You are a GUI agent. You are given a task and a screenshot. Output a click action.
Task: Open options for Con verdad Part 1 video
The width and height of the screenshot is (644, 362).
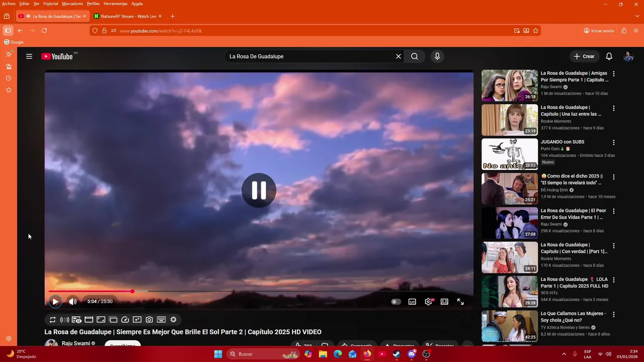(x=614, y=245)
